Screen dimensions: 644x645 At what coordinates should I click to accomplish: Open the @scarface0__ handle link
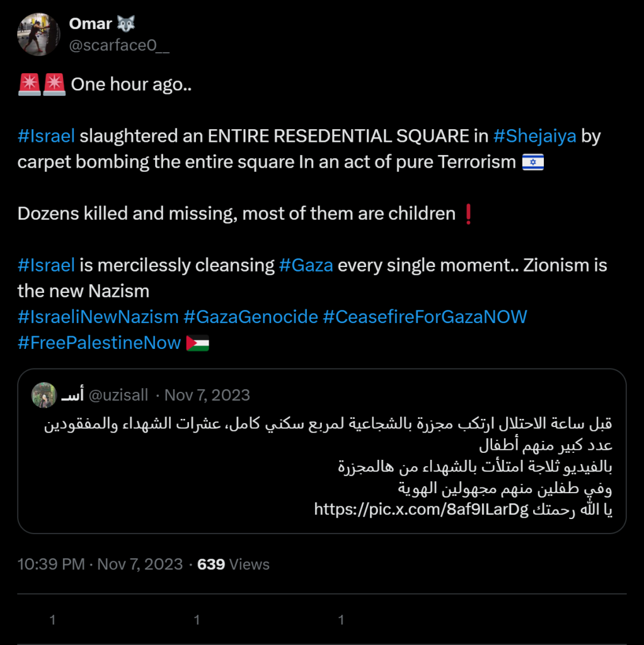[119, 45]
